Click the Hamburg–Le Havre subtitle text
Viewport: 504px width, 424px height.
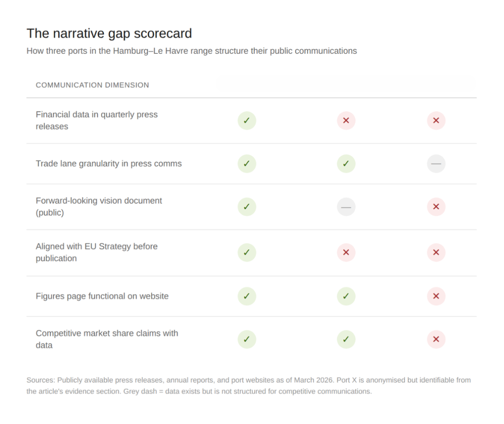coord(191,51)
